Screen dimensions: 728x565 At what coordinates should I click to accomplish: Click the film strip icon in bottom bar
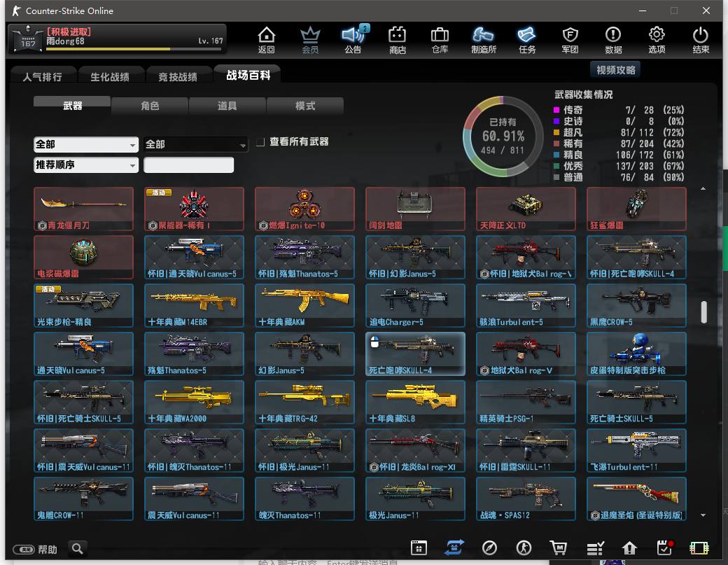point(699,548)
